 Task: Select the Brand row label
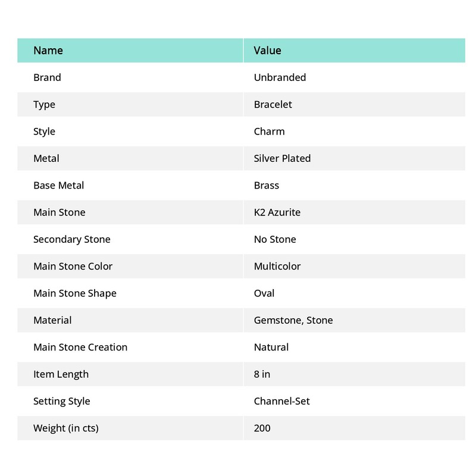coord(47,77)
